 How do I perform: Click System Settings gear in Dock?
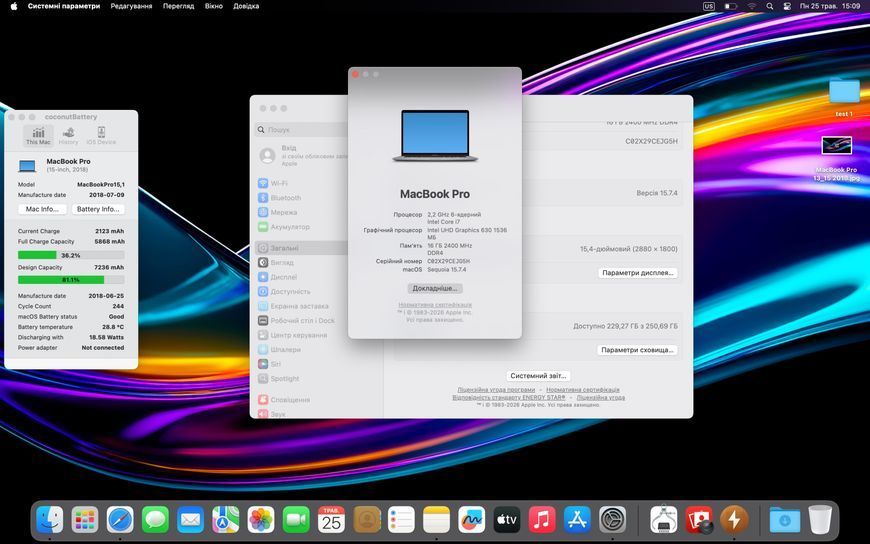pyautogui.click(x=613, y=520)
